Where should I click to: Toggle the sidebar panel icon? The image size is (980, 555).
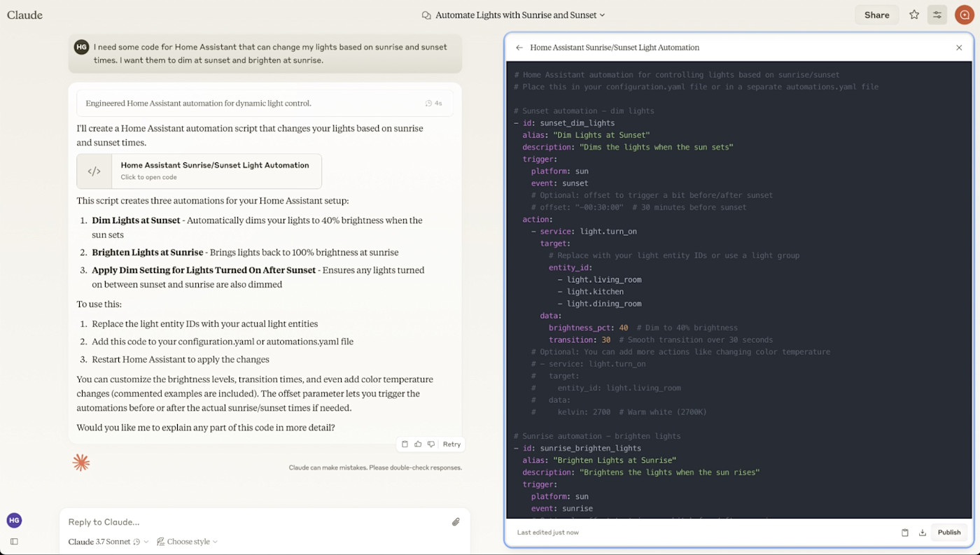[x=14, y=542]
